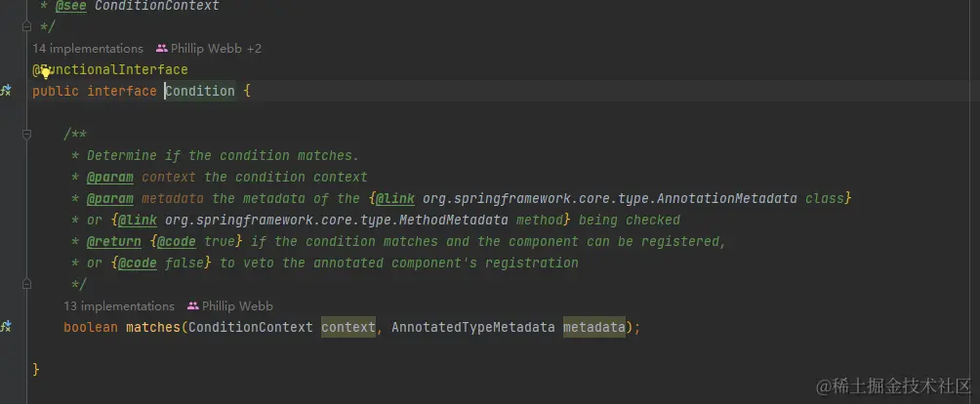Click the second @param tag for metadata
Screen dimensions: 980x404
click(110, 198)
